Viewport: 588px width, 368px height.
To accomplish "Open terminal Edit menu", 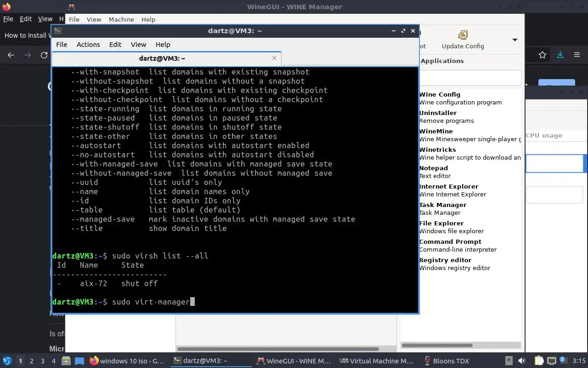I will pos(115,44).
